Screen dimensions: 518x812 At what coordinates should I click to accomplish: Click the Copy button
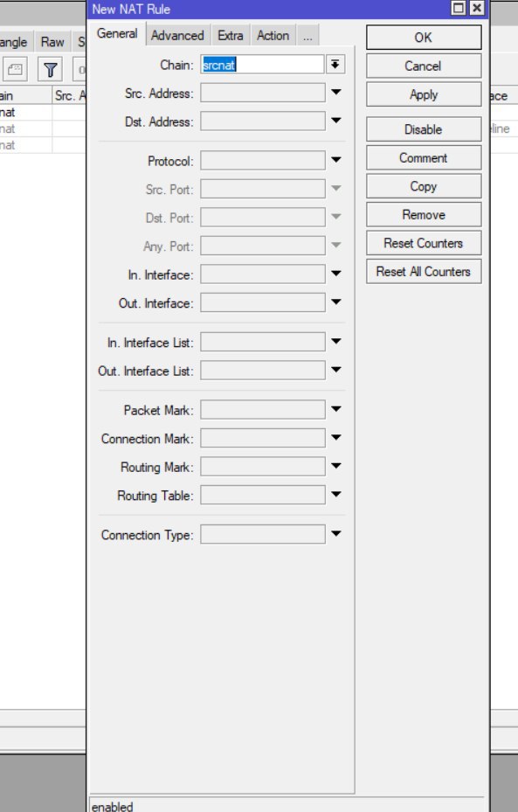click(x=424, y=186)
